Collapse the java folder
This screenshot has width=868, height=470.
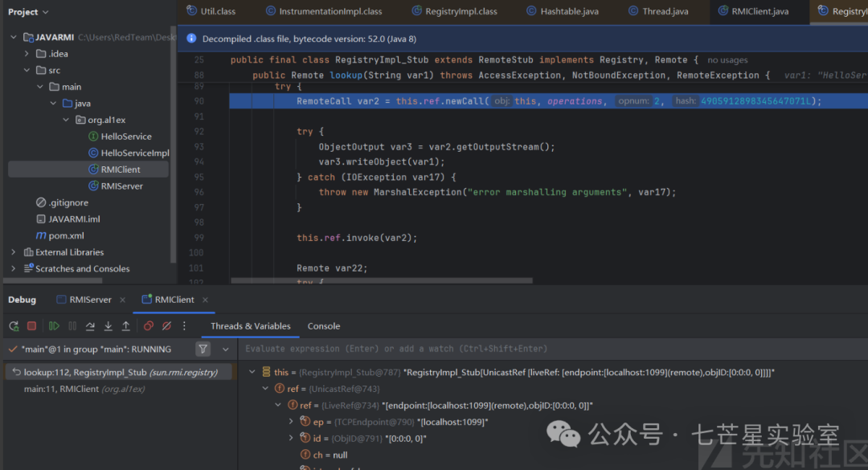click(53, 104)
